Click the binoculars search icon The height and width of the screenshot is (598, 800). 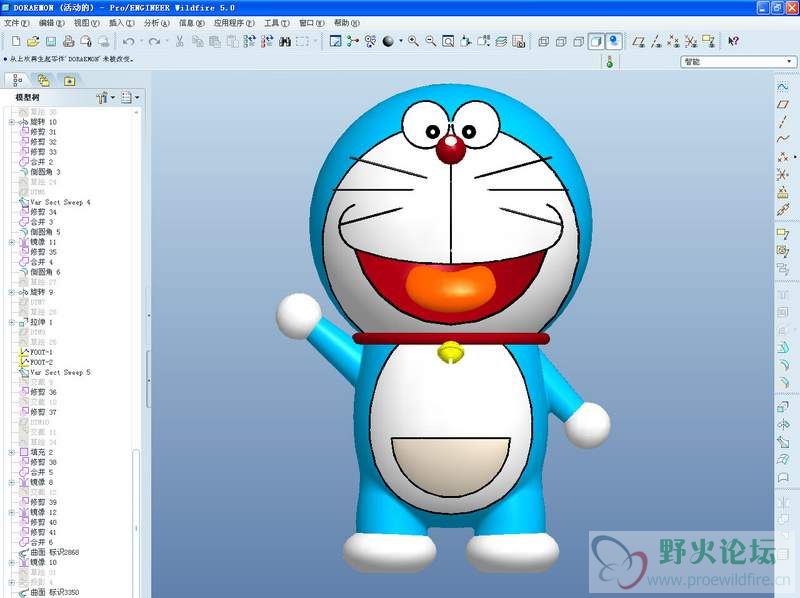coord(285,41)
